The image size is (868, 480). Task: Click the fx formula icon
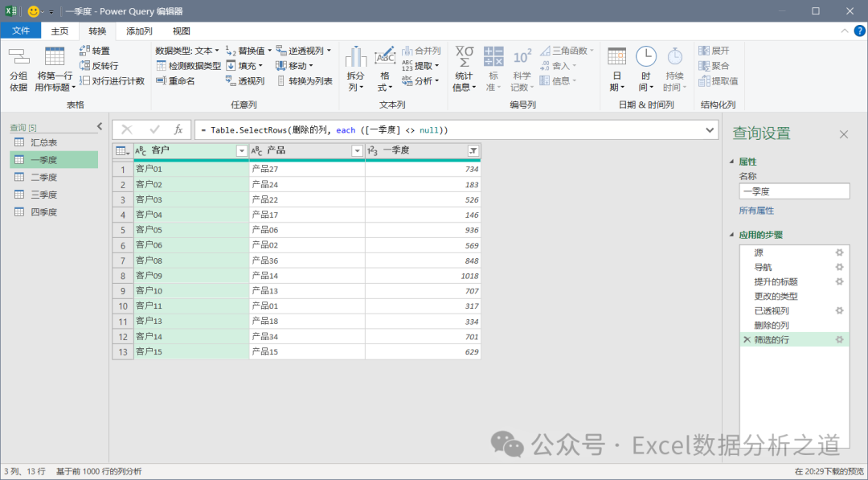coord(178,129)
